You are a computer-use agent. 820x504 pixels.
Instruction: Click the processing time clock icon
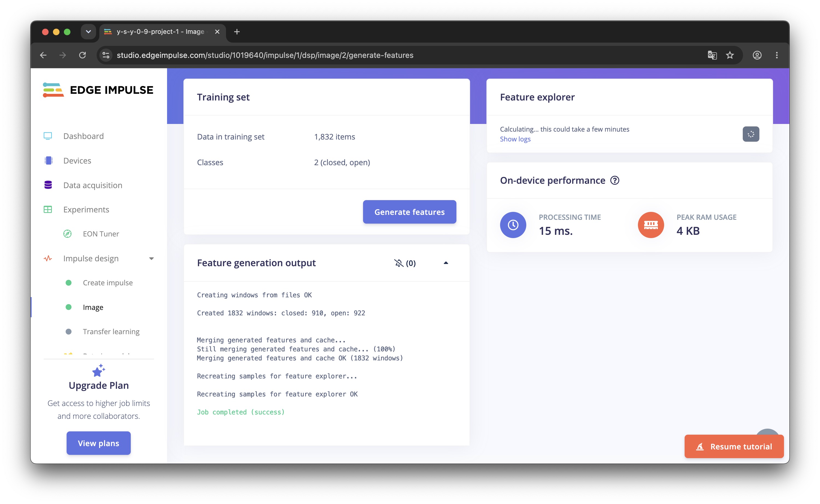click(513, 225)
